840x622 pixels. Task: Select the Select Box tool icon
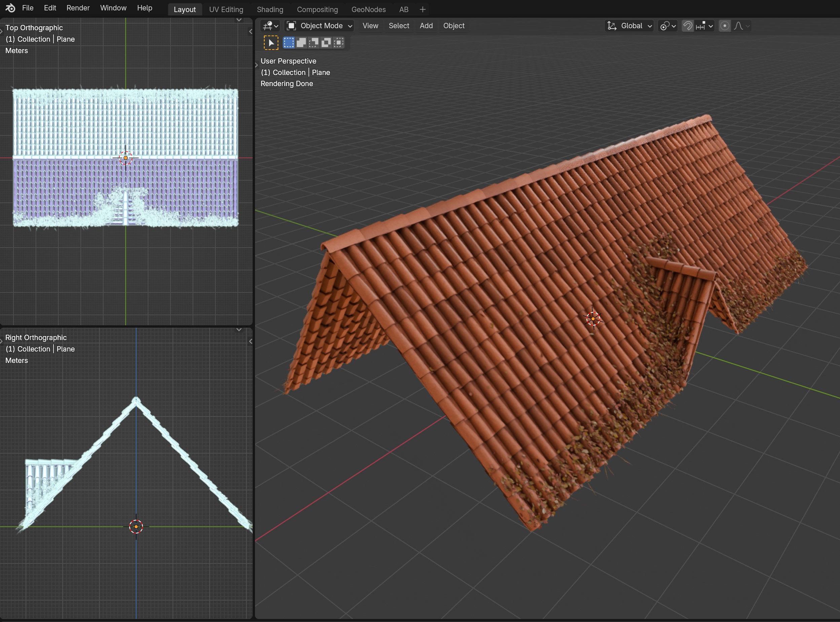(x=271, y=42)
